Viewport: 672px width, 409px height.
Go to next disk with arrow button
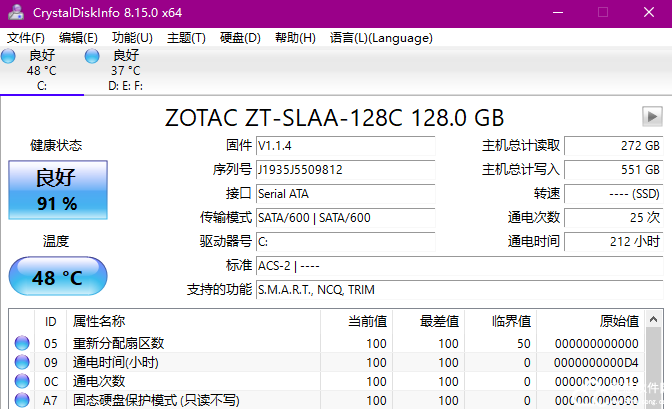click(652, 116)
